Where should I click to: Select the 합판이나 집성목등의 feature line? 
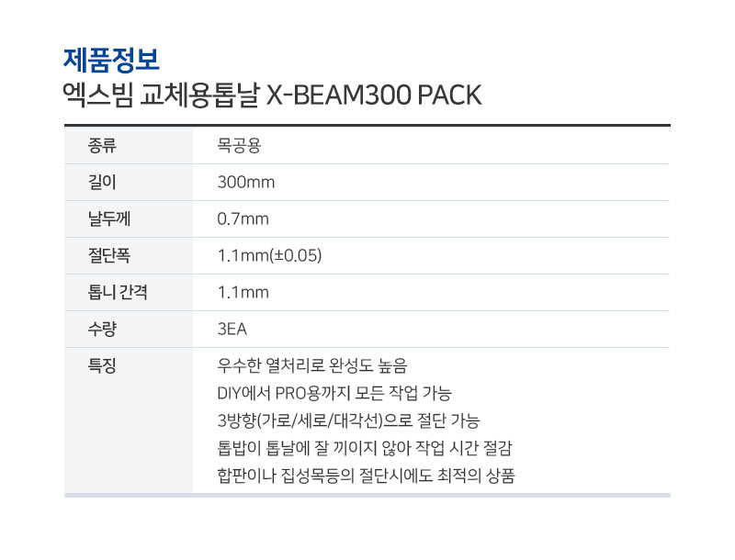366,476
